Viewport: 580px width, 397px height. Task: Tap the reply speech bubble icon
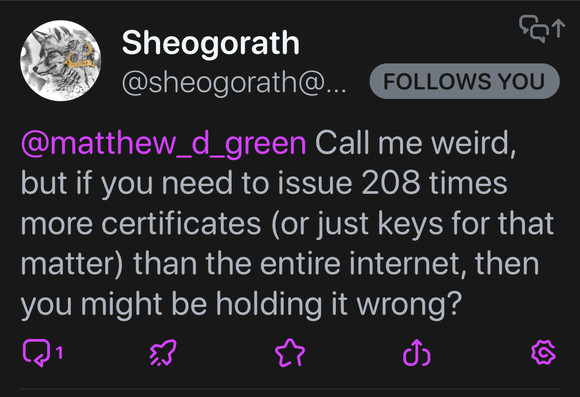[x=36, y=352]
